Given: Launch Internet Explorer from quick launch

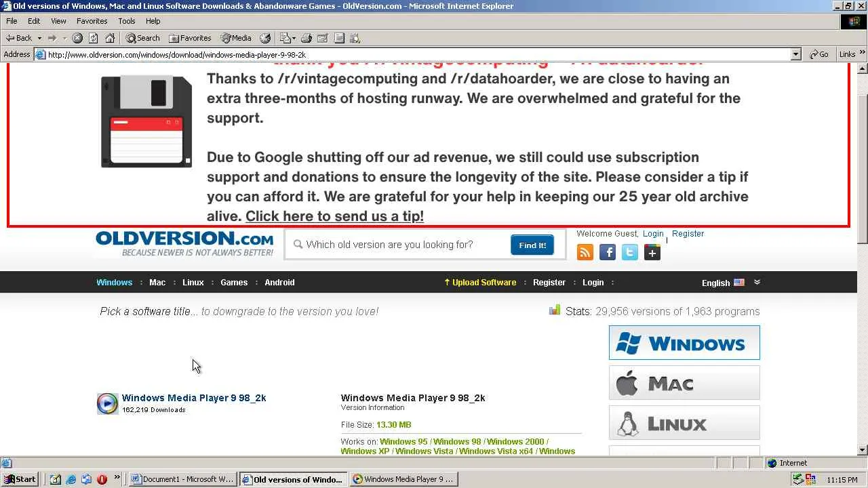Looking at the screenshot, I should click(x=71, y=479).
